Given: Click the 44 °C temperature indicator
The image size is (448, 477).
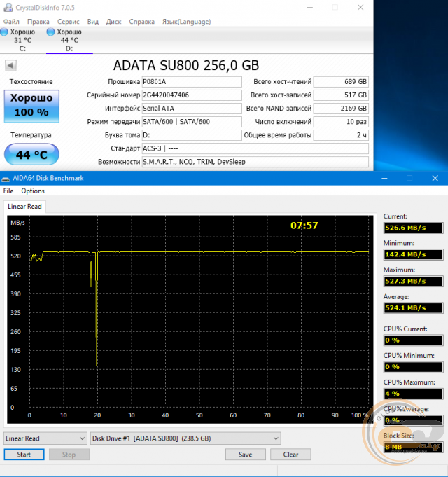Looking at the screenshot, I should point(31,155).
